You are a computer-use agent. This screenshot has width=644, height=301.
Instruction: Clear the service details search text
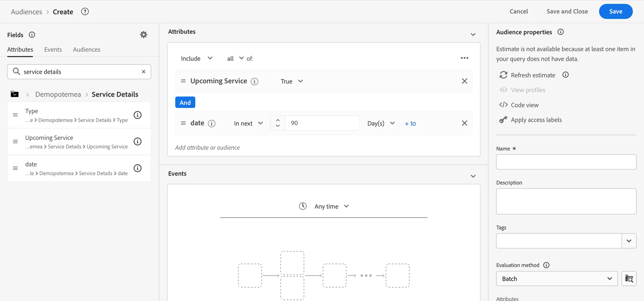[x=144, y=72]
